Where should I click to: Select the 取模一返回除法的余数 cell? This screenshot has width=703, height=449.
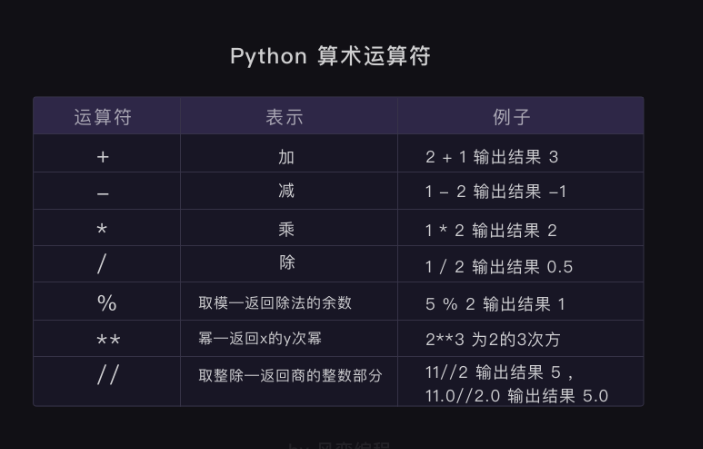point(275,302)
